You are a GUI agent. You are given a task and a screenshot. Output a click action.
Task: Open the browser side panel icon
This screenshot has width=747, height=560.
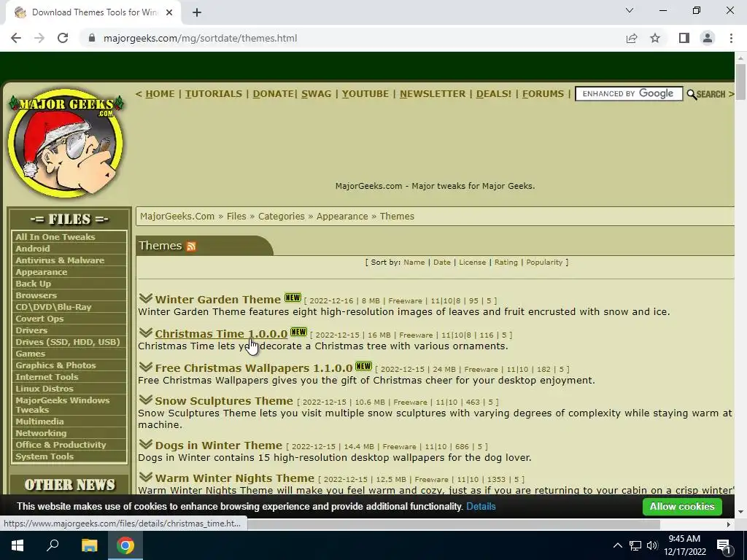point(684,38)
